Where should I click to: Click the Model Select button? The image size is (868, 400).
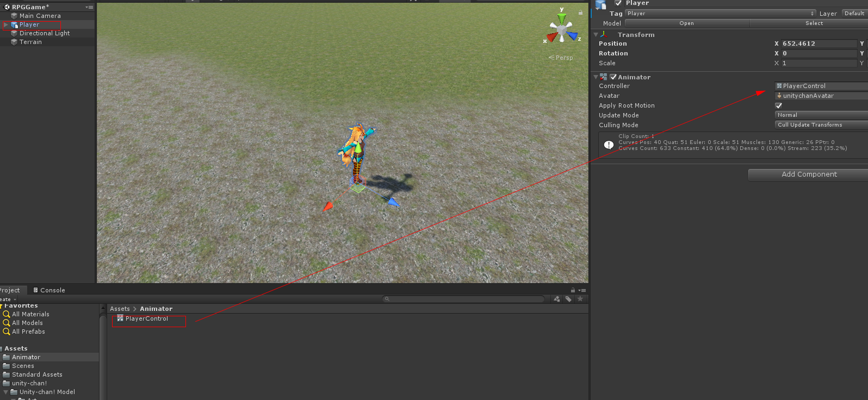click(809, 23)
